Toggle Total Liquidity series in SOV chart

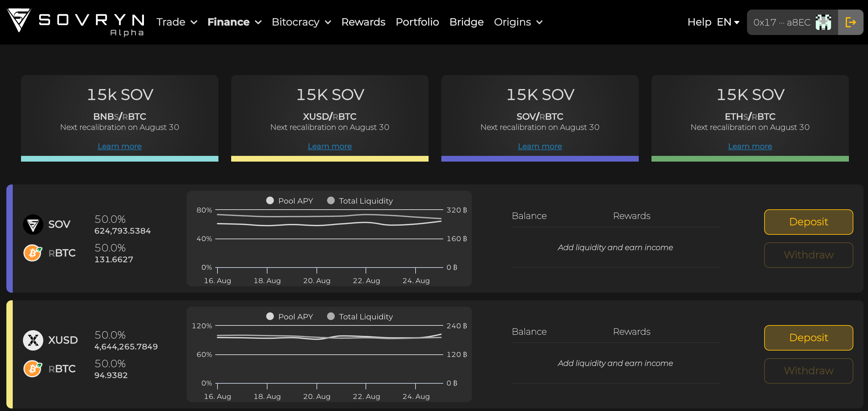point(360,201)
